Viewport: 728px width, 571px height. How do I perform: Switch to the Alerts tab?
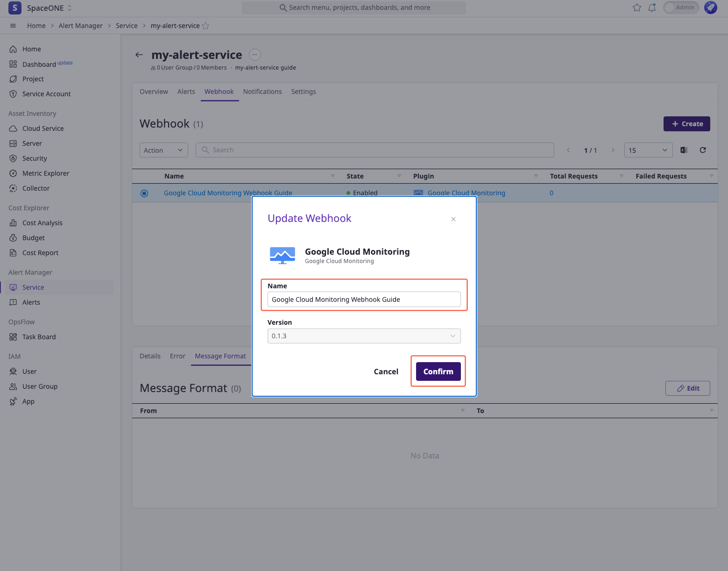pyautogui.click(x=186, y=92)
